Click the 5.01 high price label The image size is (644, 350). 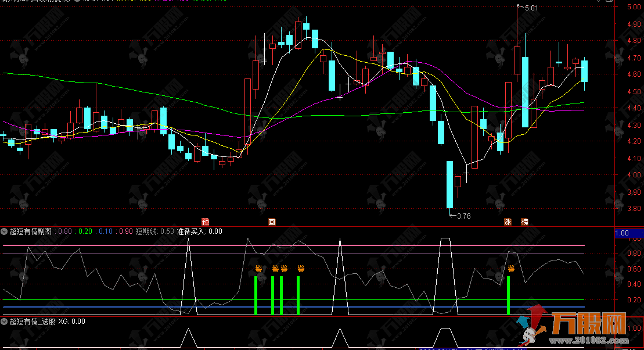coord(531,8)
